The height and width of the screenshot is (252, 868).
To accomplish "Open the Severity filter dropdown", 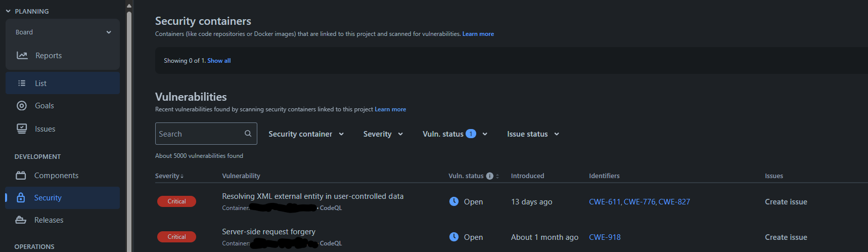I will pos(383,134).
